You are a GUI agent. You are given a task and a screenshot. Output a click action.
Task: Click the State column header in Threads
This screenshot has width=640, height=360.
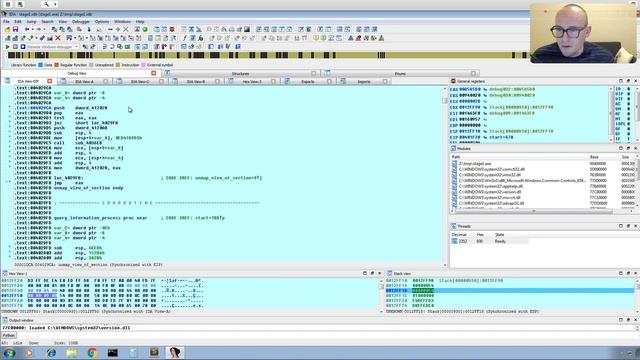(x=500, y=235)
